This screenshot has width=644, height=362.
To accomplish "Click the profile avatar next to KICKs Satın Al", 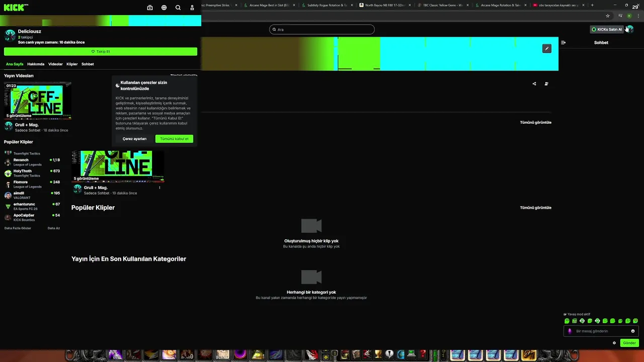I will point(629,29).
